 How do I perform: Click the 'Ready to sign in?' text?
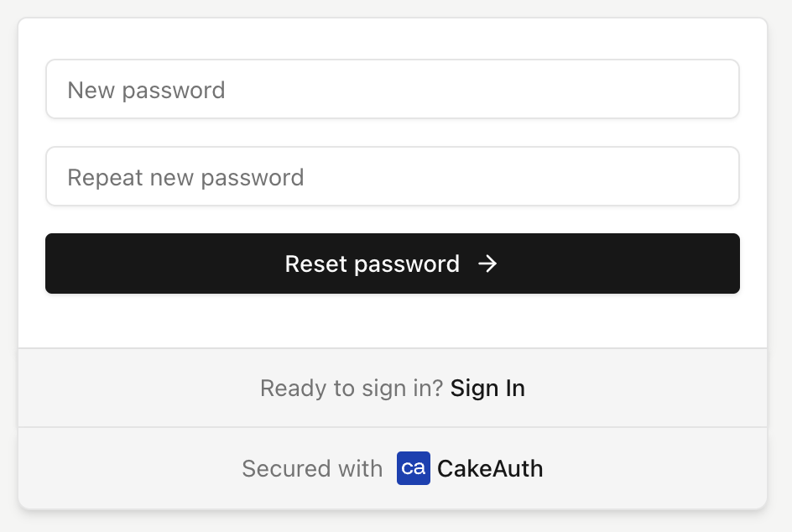(352, 388)
